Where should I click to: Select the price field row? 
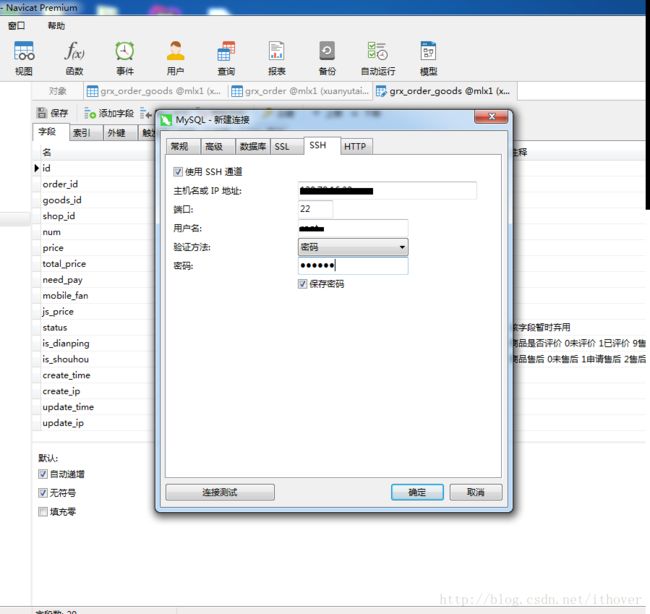click(94, 248)
